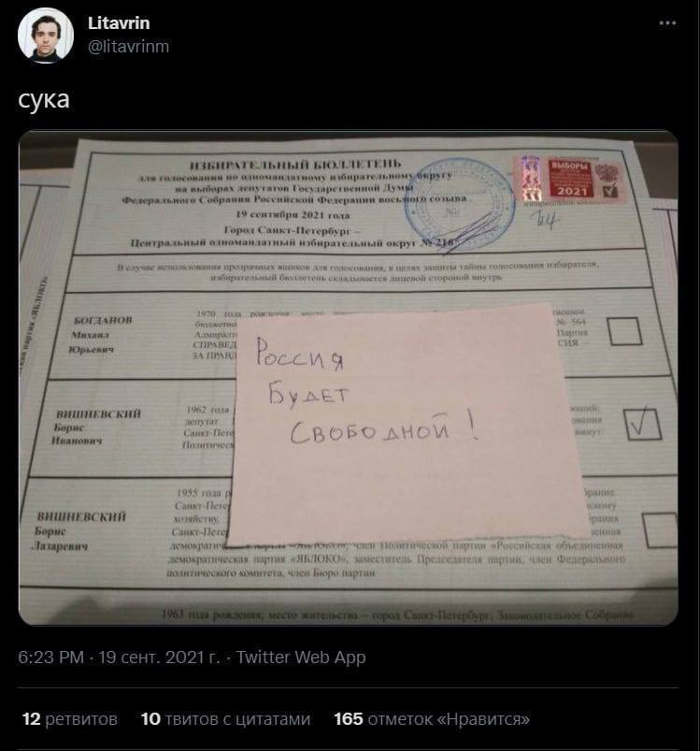Click the heading "ИЗБИРАТЕЛЬНЫЙ БЮЛЛЕТЕНЬ"
Screen dimensions: 700x751
[x=295, y=166]
